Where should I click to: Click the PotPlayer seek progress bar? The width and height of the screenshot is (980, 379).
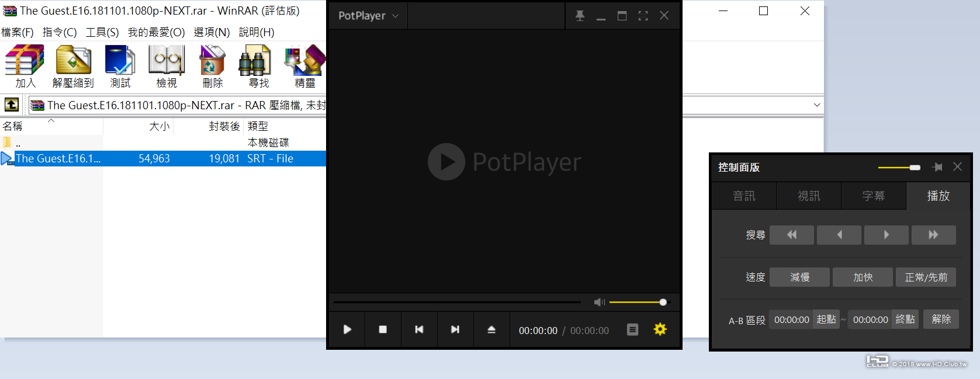pyautogui.click(x=457, y=302)
